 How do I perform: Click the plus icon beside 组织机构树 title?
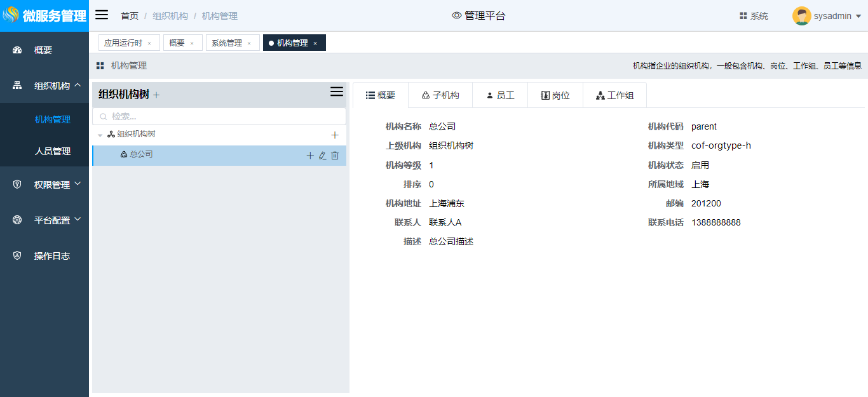tap(156, 95)
